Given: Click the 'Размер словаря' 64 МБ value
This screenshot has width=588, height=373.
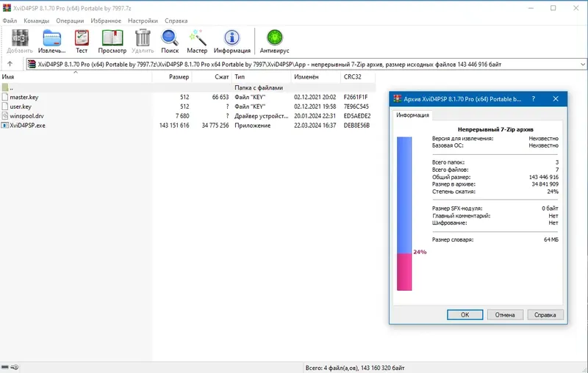Looking at the screenshot, I should pos(551,239).
